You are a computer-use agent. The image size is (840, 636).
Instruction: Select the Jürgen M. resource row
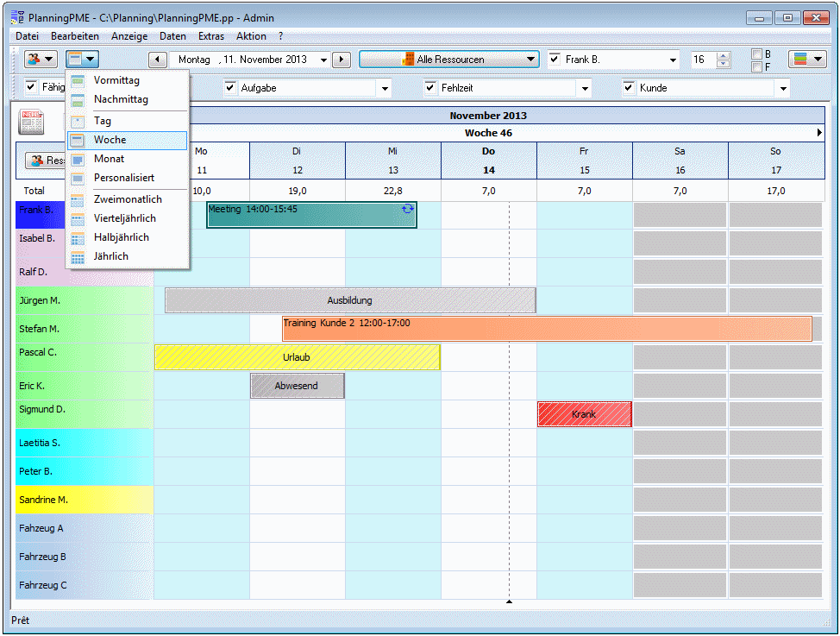[x=85, y=300]
